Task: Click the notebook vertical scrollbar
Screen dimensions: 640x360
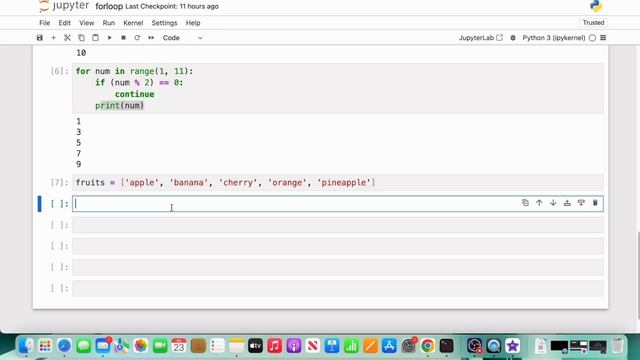Action: (638, 276)
